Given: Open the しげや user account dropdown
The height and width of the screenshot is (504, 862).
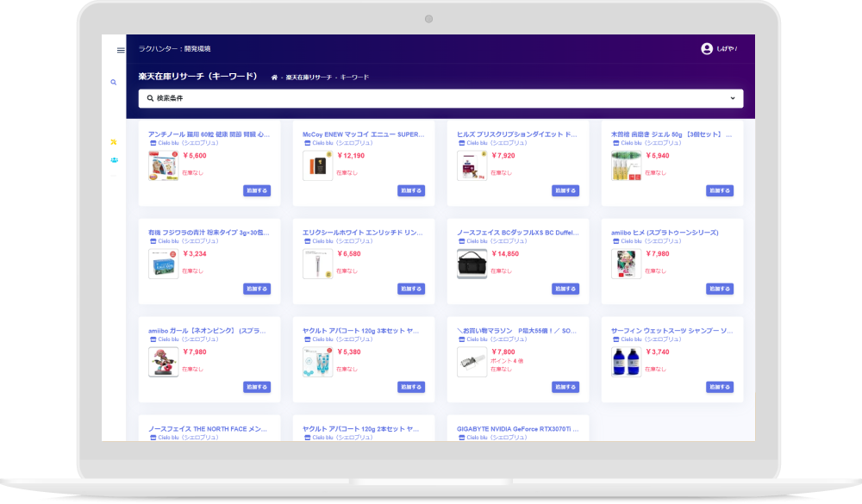Looking at the screenshot, I should click(726, 49).
